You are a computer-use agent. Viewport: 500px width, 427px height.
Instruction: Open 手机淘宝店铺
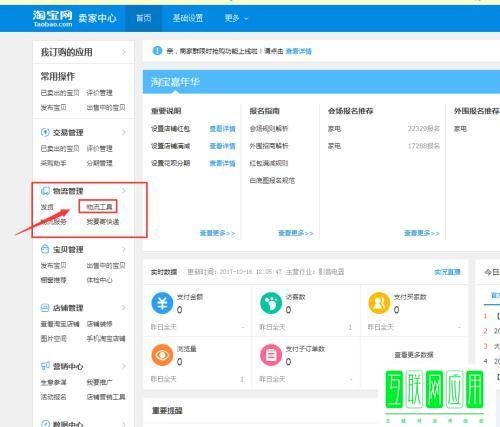pos(106,339)
